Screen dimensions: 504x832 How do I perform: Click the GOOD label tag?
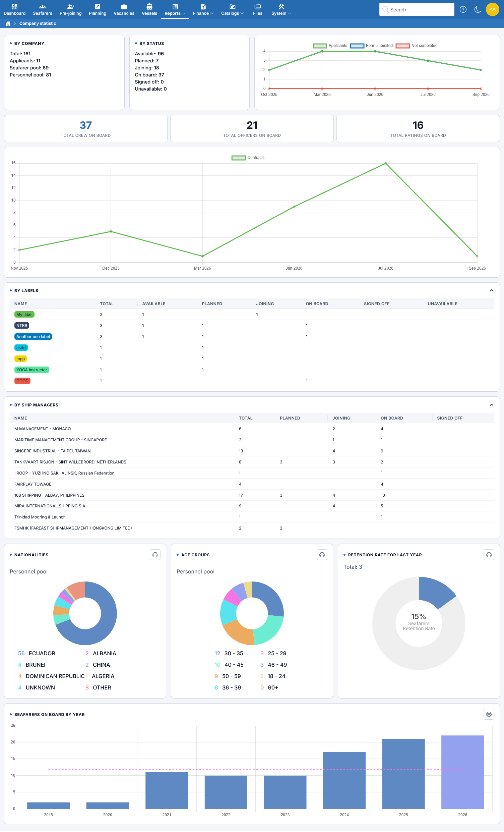coord(22,381)
